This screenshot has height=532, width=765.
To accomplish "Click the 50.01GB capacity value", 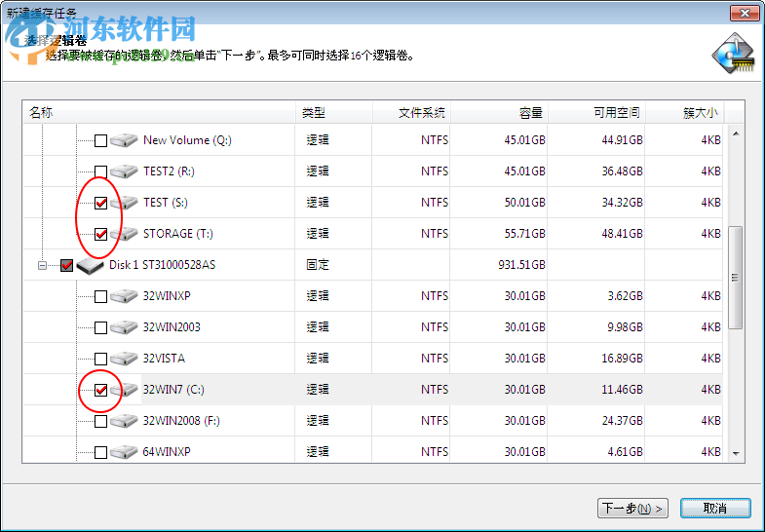I will (524, 203).
